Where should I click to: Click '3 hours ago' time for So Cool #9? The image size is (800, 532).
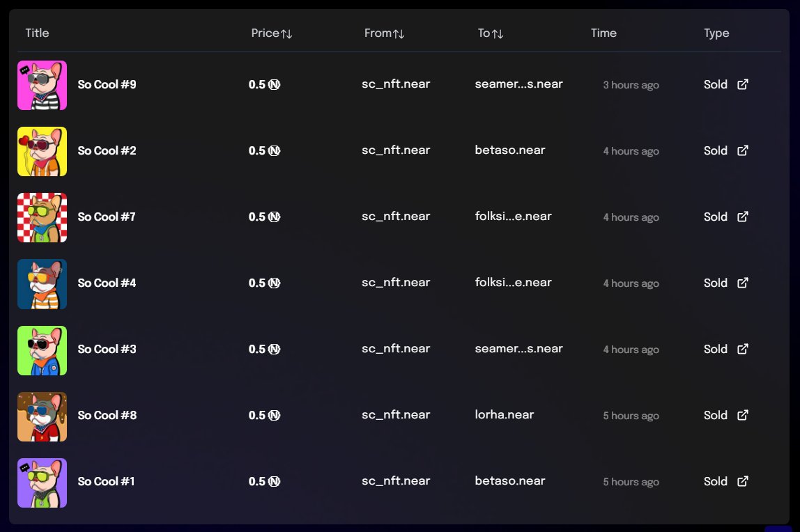click(x=631, y=85)
